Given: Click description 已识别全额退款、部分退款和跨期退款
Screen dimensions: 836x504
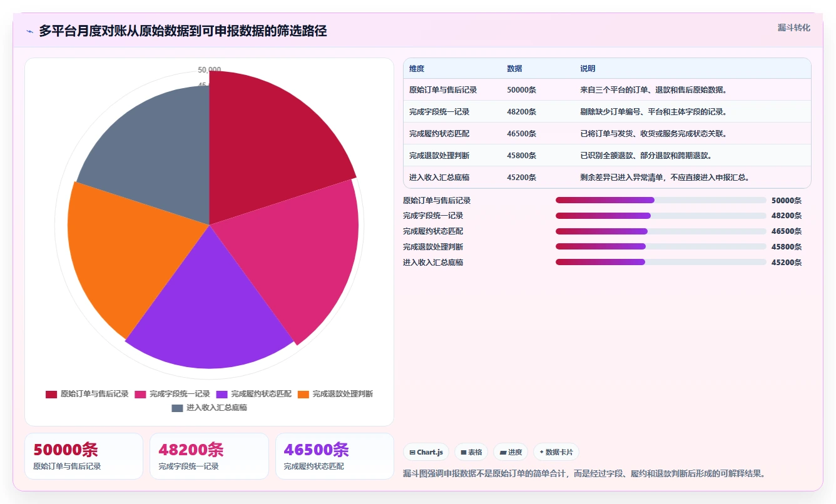Looking at the screenshot, I should coord(646,156).
